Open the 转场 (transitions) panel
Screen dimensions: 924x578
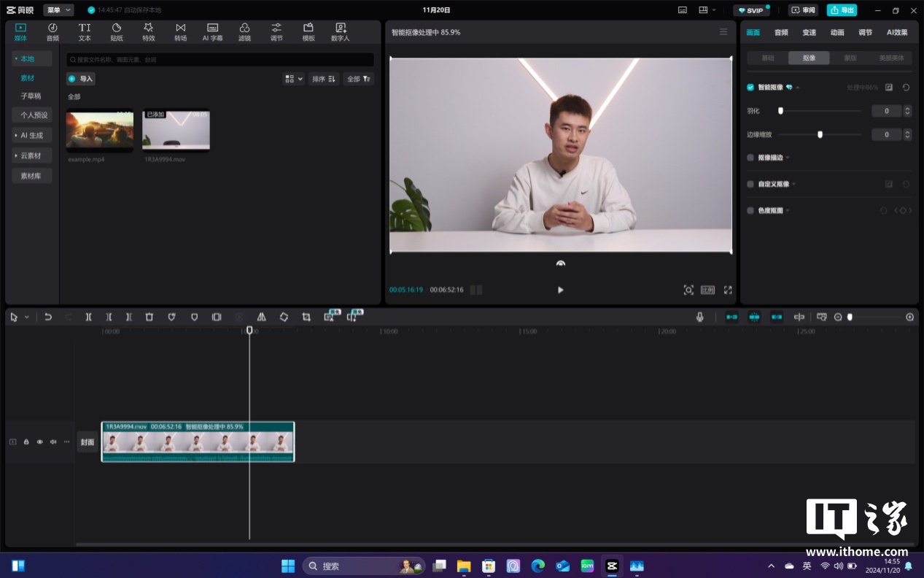[180, 32]
